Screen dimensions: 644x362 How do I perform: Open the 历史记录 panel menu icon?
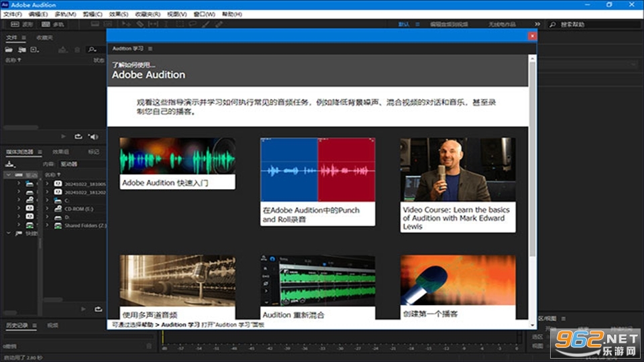pos(34,326)
